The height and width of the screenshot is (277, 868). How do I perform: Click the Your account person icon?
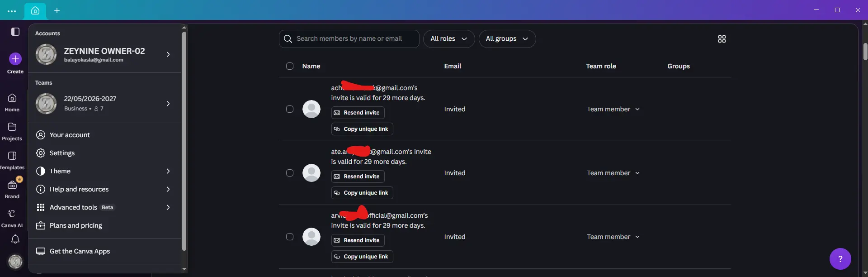click(41, 135)
